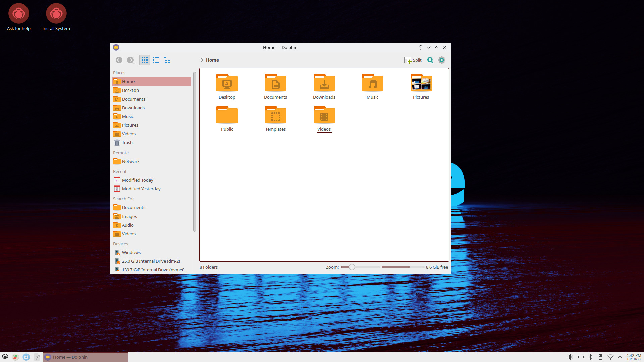Switch to compact view mode
The image size is (644, 362).
pyautogui.click(x=156, y=60)
